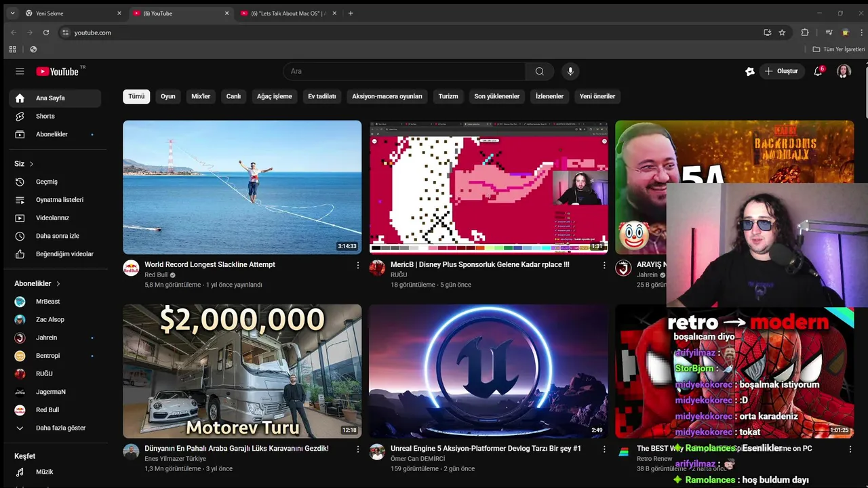The height and width of the screenshot is (488, 868).
Task: Close the Yeni Sekme tab
Action: point(119,13)
